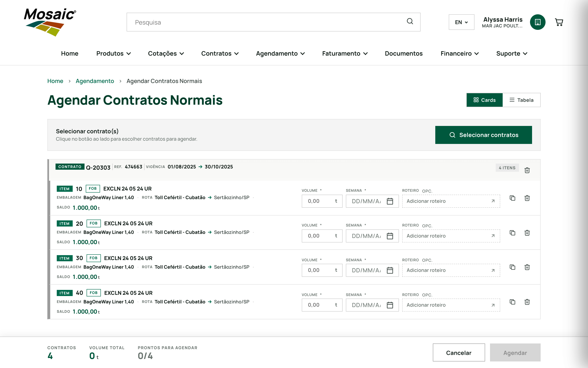Delete item 40 row
Image resolution: width=588 pixels, height=368 pixels.
527,302
